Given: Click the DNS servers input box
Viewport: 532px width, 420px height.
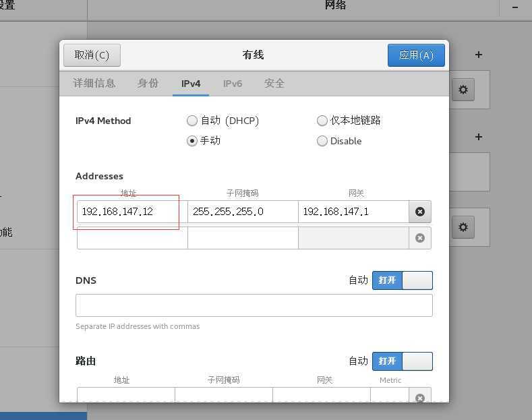Looking at the screenshot, I should [x=254, y=305].
